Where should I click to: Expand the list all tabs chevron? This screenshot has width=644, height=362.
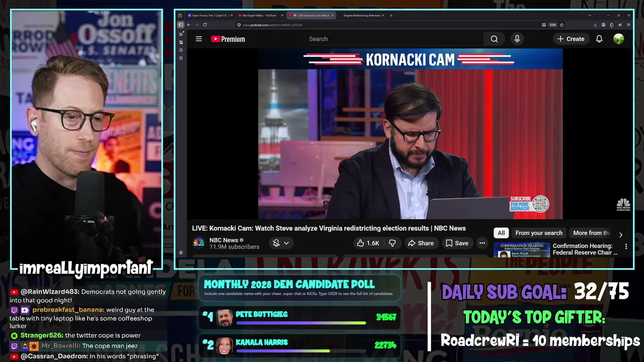click(x=590, y=16)
